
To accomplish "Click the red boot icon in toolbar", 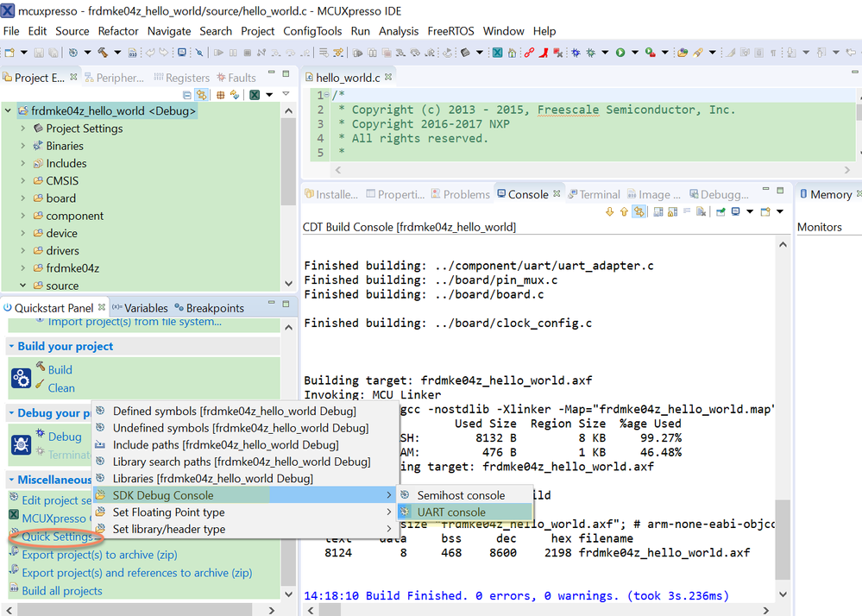I will coord(544,53).
